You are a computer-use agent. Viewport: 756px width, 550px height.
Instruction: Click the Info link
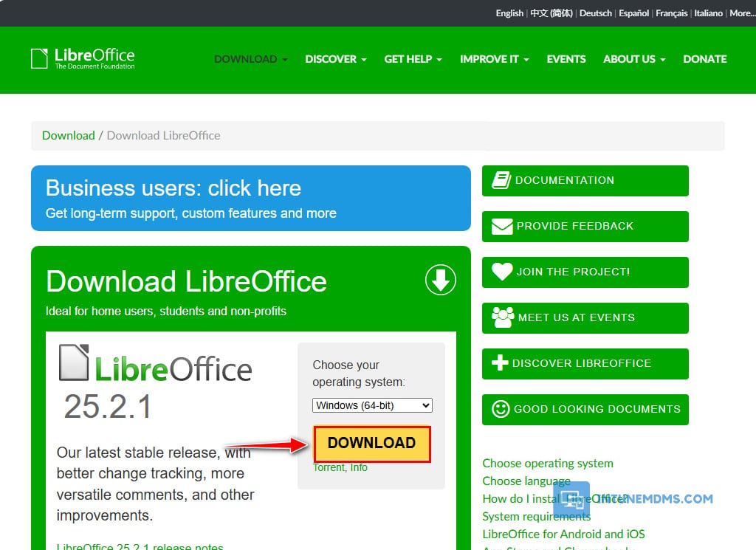359,467
